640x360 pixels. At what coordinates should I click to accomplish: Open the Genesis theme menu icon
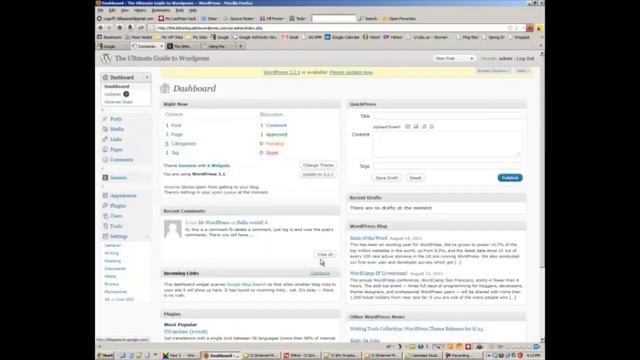click(x=105, y=178)
